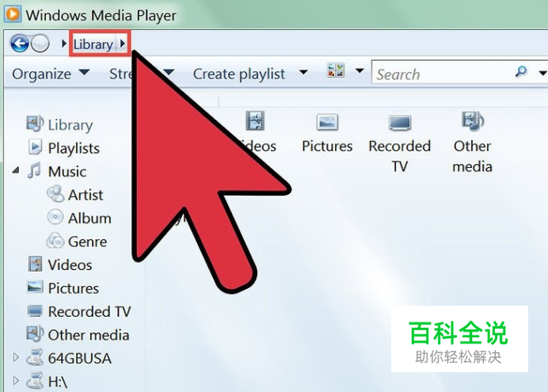Image resolution: width=548 pixels, height=392 pixels.
Task: Click the Genre icon in sidebar
Action: (55, 241)
